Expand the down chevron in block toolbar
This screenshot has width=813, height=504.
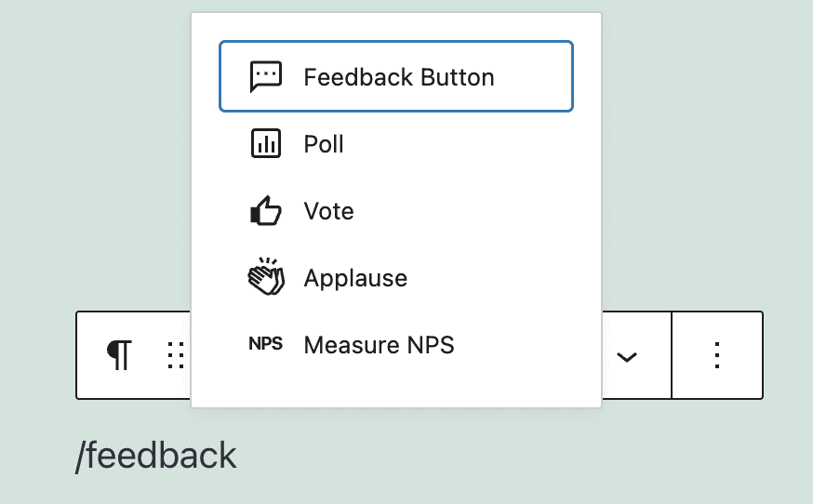[628, 356]
